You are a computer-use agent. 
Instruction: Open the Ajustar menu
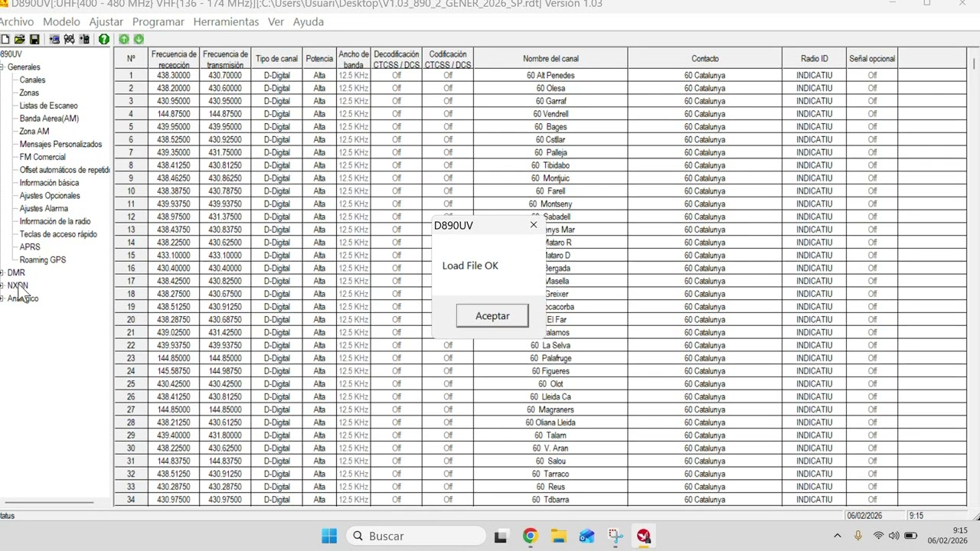click(x=106, y=21)
